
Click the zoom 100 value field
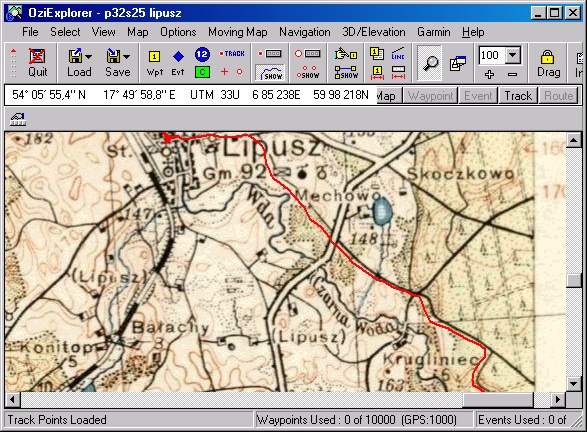click(x=492, y=55)
